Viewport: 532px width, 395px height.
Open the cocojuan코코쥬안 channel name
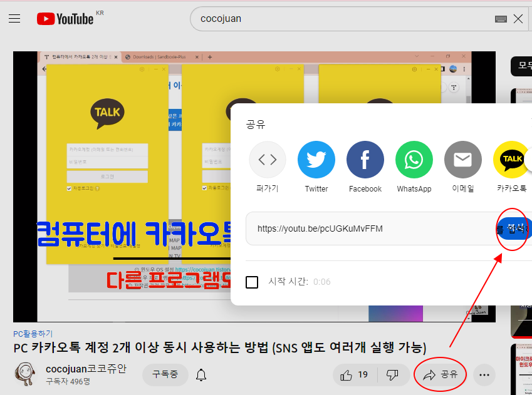[86, 369]
